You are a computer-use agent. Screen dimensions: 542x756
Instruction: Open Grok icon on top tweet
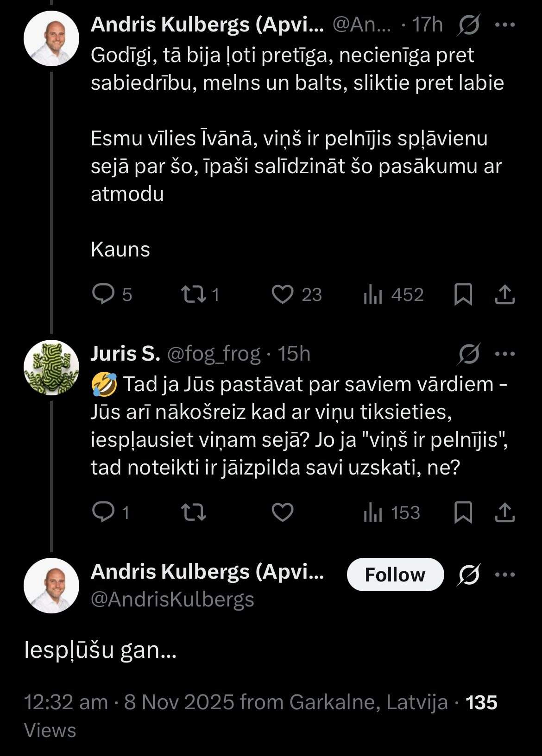pyautogui.click(x=469, y=25)
